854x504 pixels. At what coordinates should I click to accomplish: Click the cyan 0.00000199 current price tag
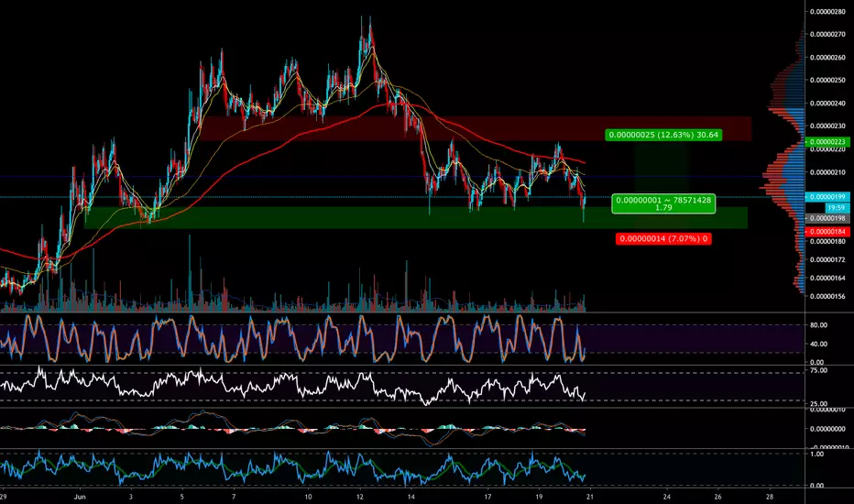[x=827, y=197]
